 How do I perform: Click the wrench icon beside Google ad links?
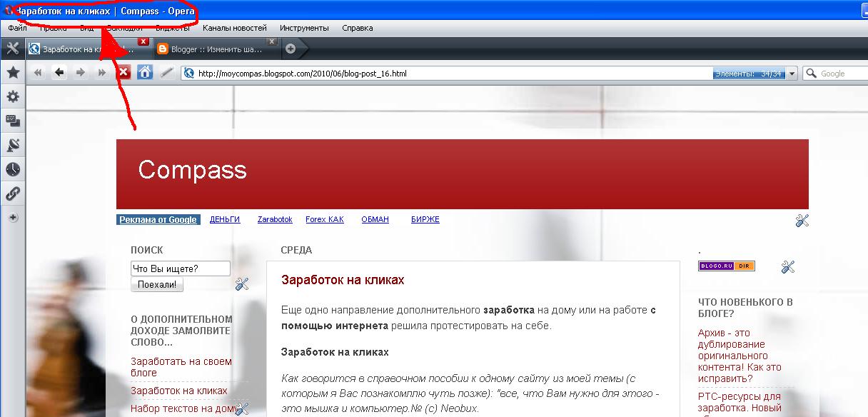pos(802,221)
